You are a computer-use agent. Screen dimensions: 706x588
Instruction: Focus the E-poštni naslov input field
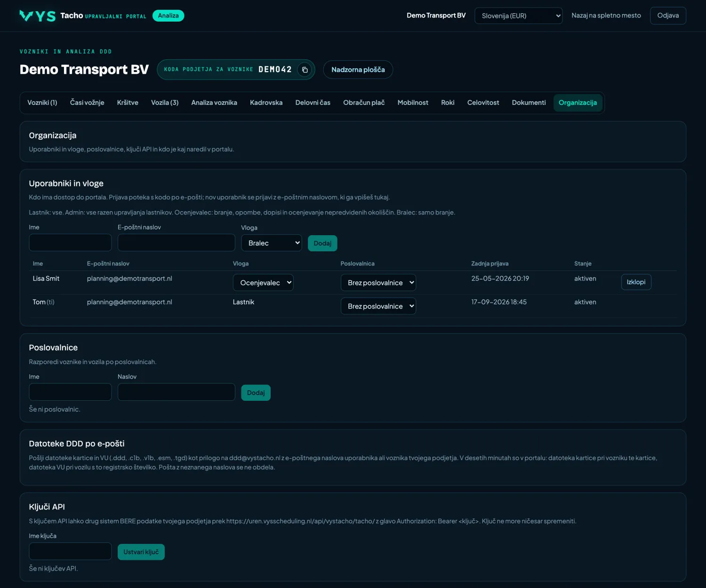click(x=176, y=243)
